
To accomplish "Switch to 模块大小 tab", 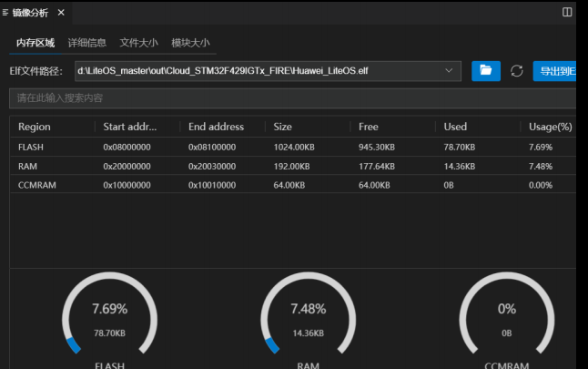I will (190, 43).
